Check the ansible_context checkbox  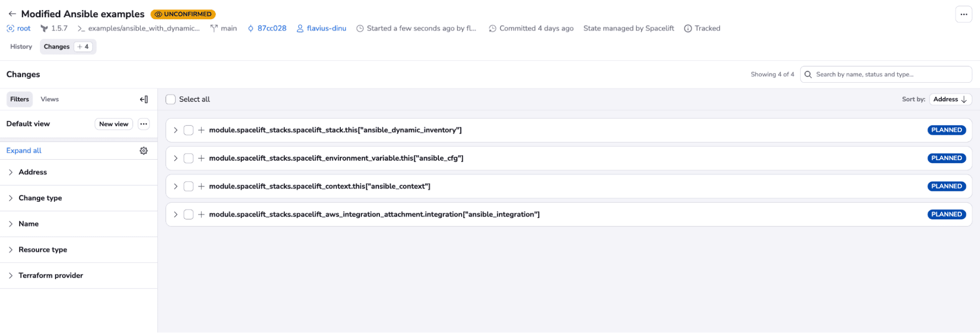(x=188, y=187)
